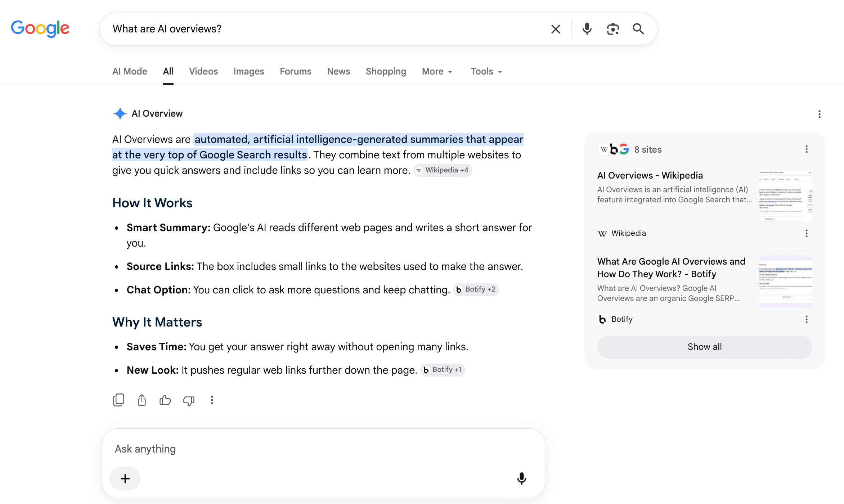Viewport: 844px width, 504px height.
Task: Open Google Lens image search
Action: click(613, 29)
